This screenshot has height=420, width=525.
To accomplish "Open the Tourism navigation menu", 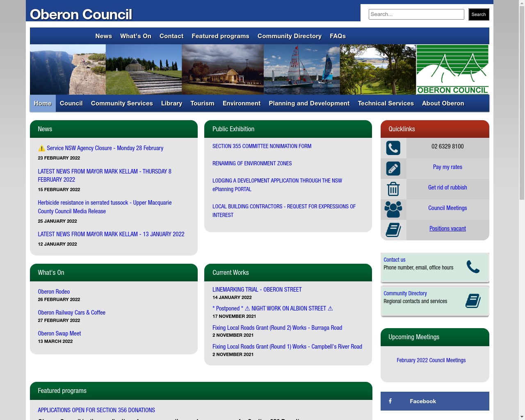I will click(x=202, y=103).
